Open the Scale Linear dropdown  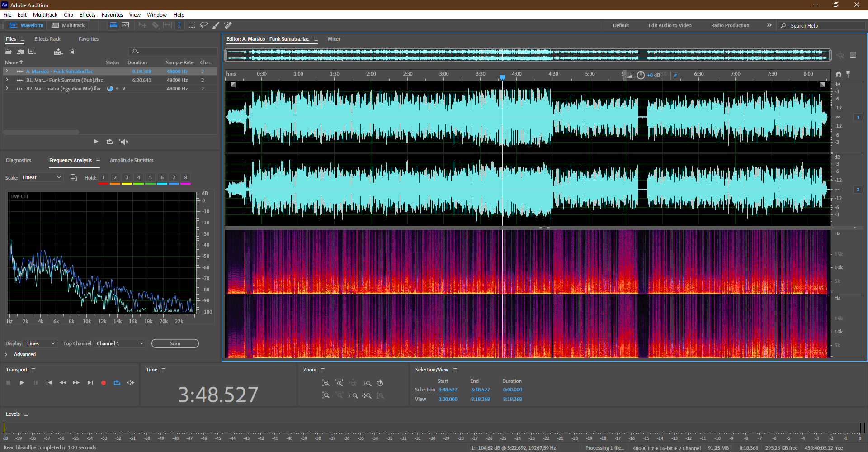(41, 177)
